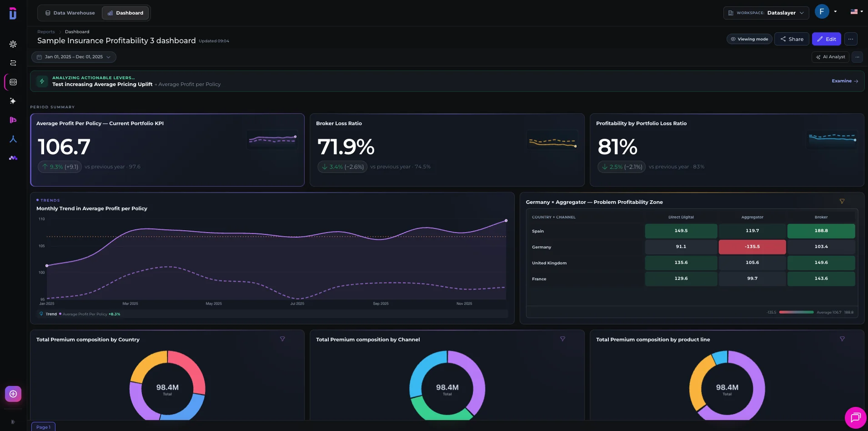868x431 pixels.
Task: Click the Spain Broker 188.8 cell
Action: [821, 231]
